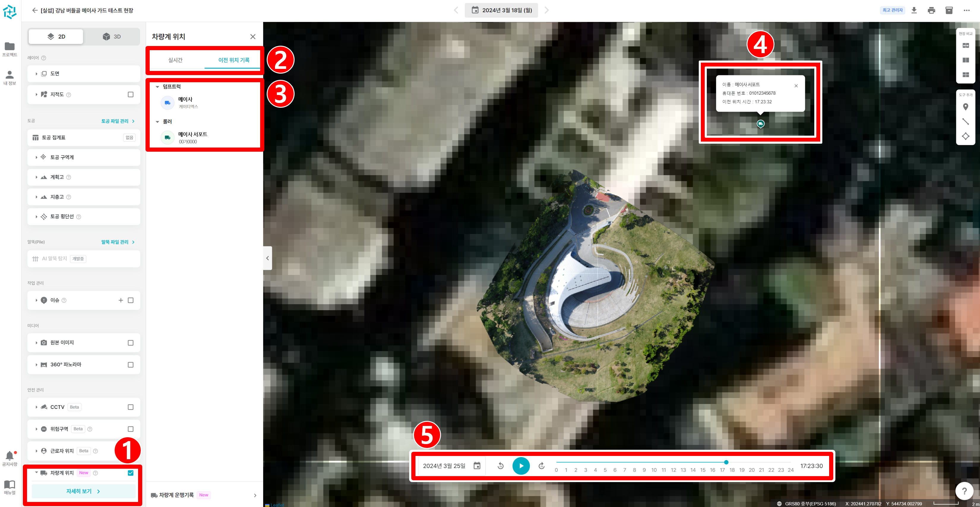
Task: Uncheck the 차량계 위치 checkbox
Action: 130,473
